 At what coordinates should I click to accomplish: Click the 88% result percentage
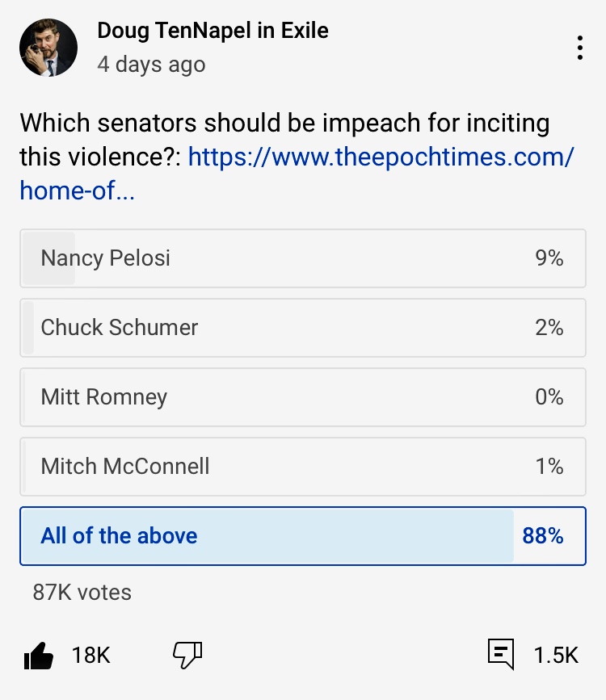pyautogui.click(x=543, y=536)
